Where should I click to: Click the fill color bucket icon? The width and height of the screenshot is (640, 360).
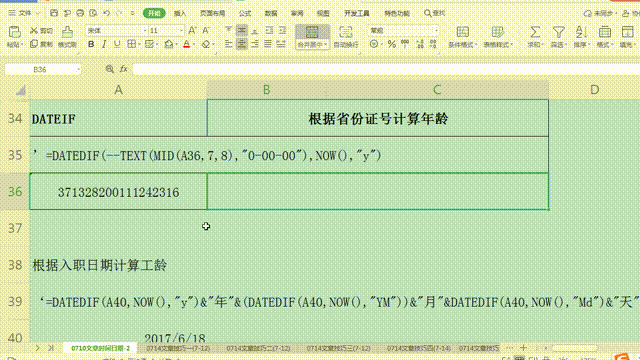[168, 44]
